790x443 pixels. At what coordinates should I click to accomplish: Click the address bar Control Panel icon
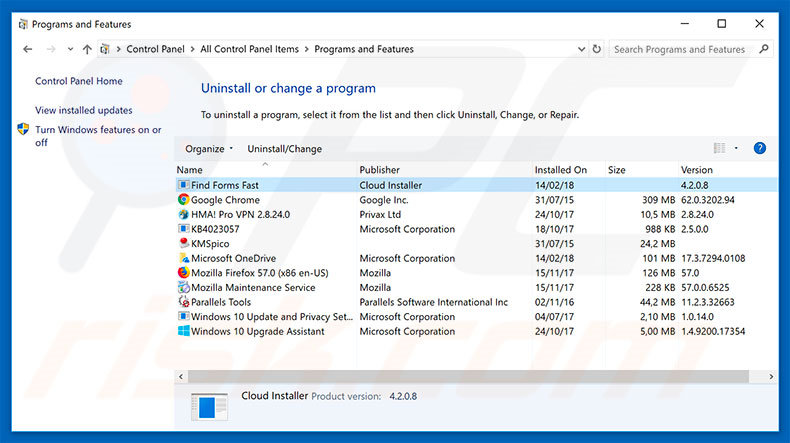coord(105,49)
